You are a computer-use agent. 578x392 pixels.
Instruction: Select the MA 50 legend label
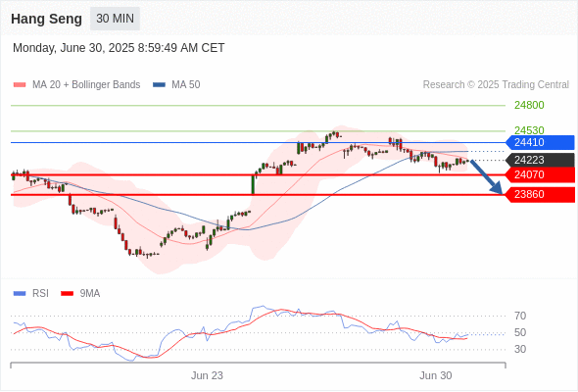[186, 85]
